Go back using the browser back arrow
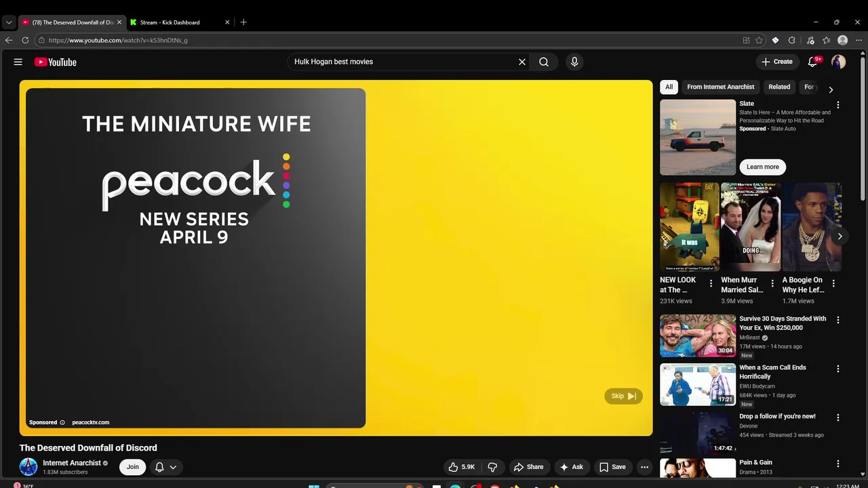Image resolution: width=868 pixels, height=488 pixels. (x=9, y=40)
